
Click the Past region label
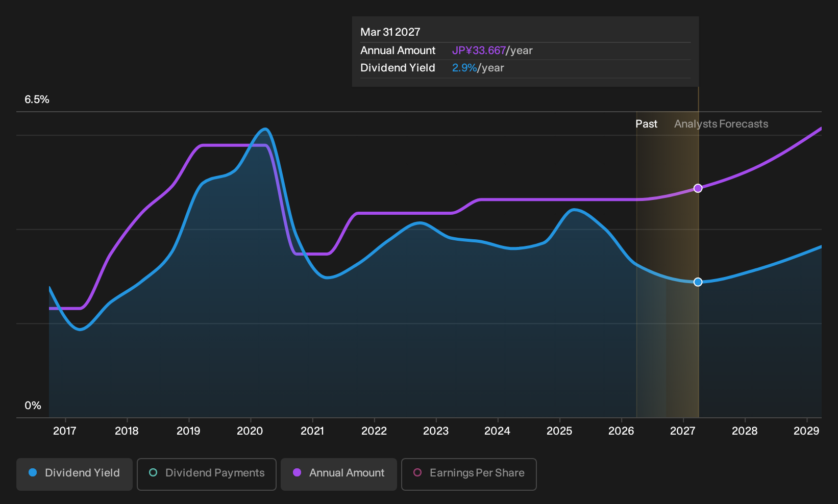(x=646, y=124)
